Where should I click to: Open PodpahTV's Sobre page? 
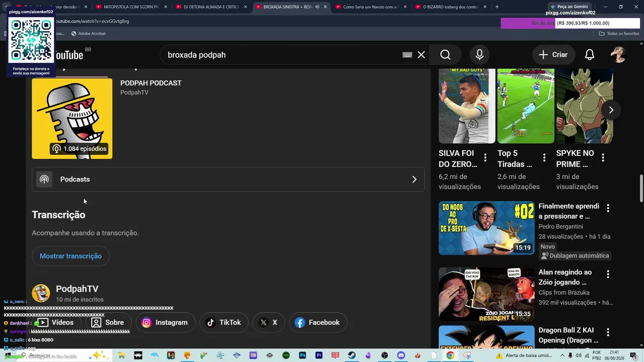point(108,323)
